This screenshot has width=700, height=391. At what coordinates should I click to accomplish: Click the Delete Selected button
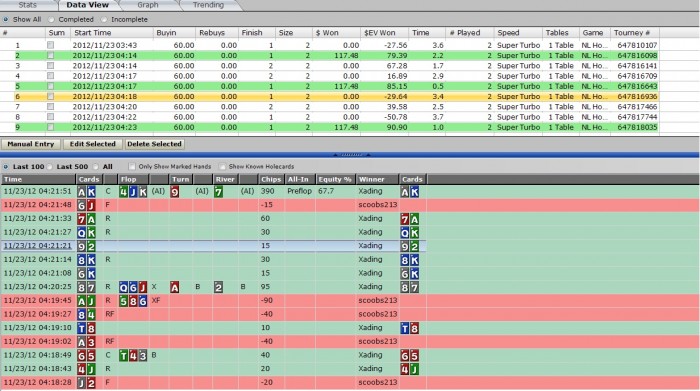(x=154, y=144)
